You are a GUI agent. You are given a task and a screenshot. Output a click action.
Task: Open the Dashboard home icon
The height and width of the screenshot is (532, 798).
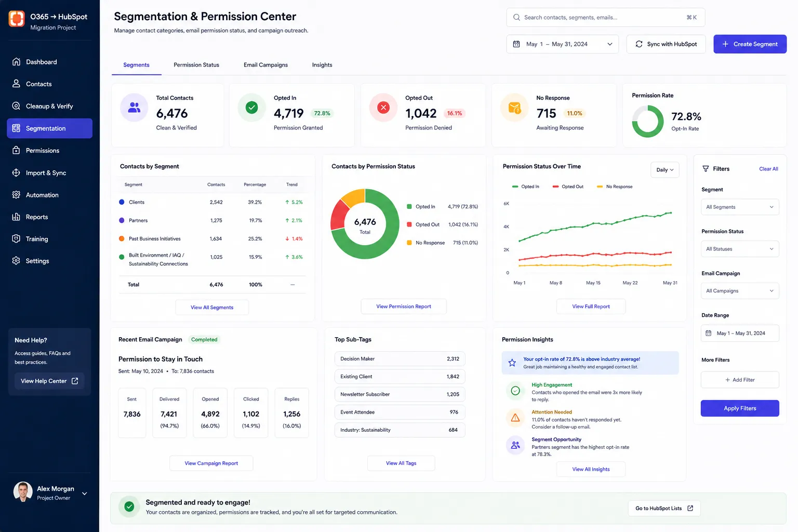tap(16, 62)
